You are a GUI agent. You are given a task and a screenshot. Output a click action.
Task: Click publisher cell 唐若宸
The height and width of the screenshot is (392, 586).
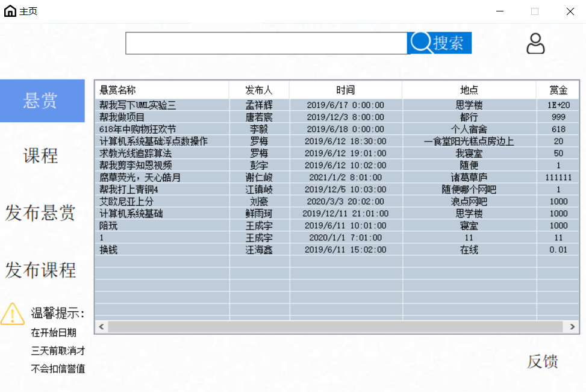[x=259, y=117]
